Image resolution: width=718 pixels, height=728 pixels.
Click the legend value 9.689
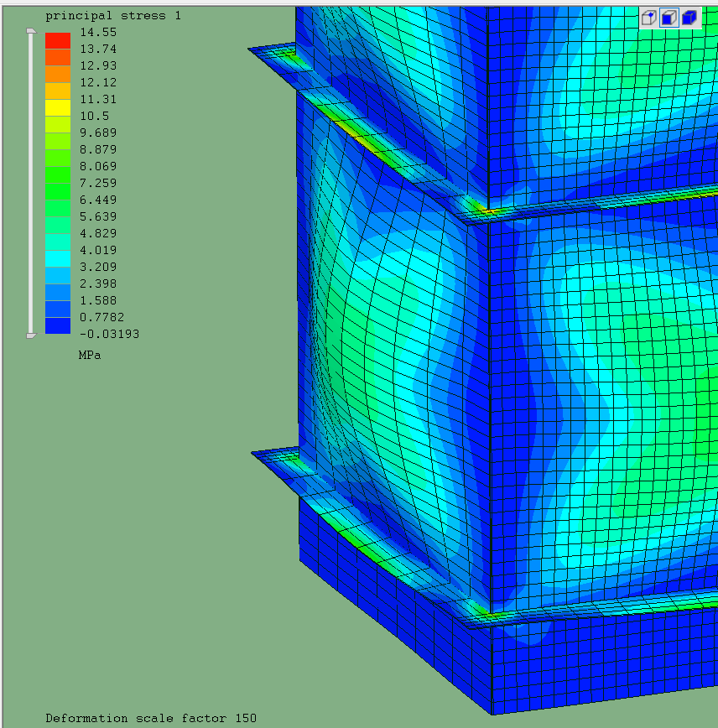point(98,133)
